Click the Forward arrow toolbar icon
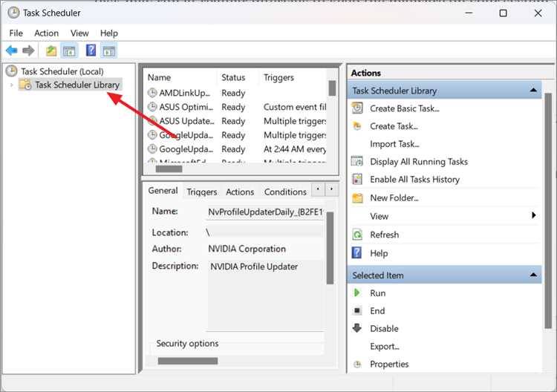Image resolution: width=557 pixels, height=392 pixels. point(28,50)
